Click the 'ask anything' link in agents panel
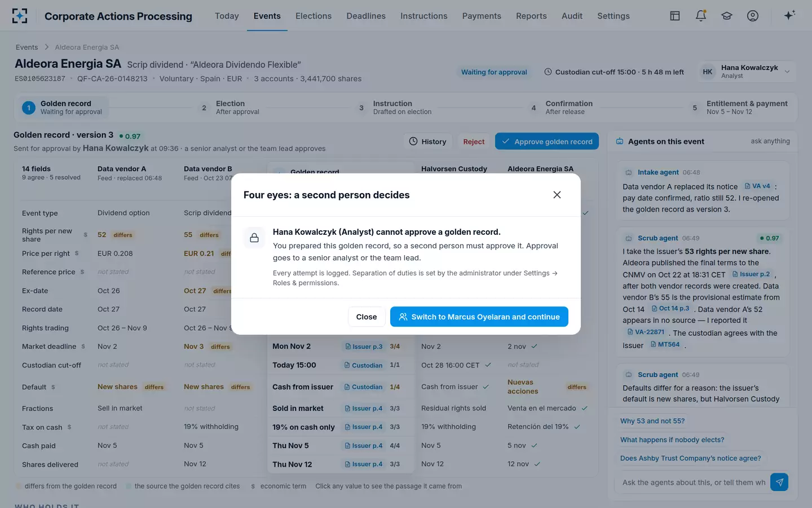This screenshot has height=508, width=812. pos(770,141)
